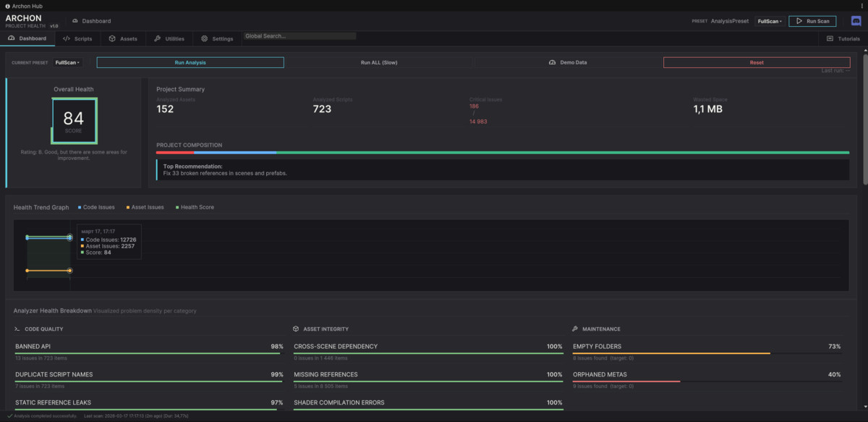The height and width of the screenshot is (422, 868).
Task: Open the Tutorials tab
Action: [x=843, y=38]
